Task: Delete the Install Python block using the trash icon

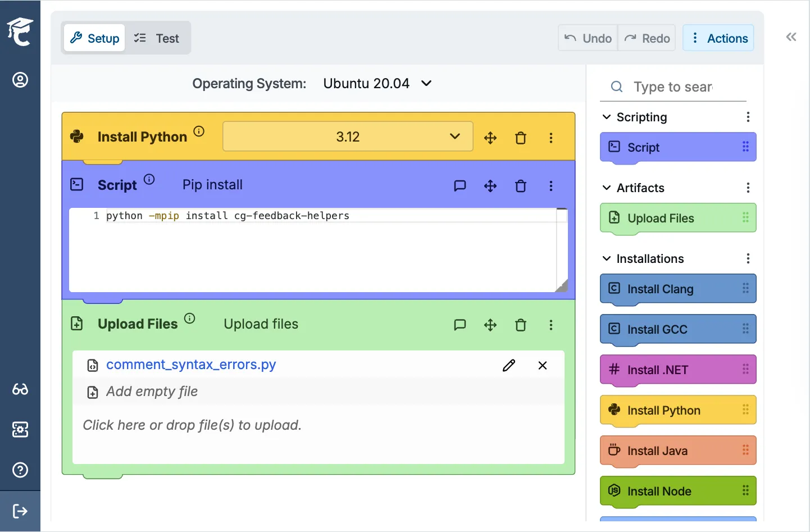Action: coord(520,137)
